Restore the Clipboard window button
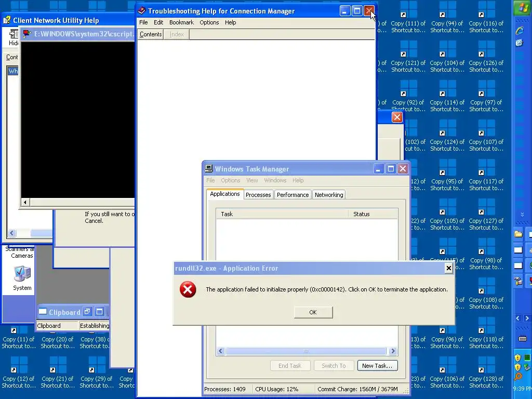The height and width of the screenshot is (399, 532). (87, 312)
